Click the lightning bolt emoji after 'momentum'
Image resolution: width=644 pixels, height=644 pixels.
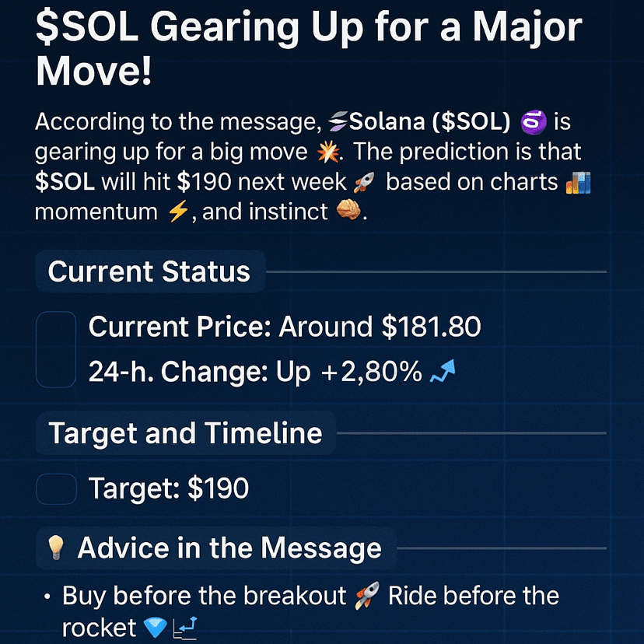pyautogui.click(x=178, y=212)
